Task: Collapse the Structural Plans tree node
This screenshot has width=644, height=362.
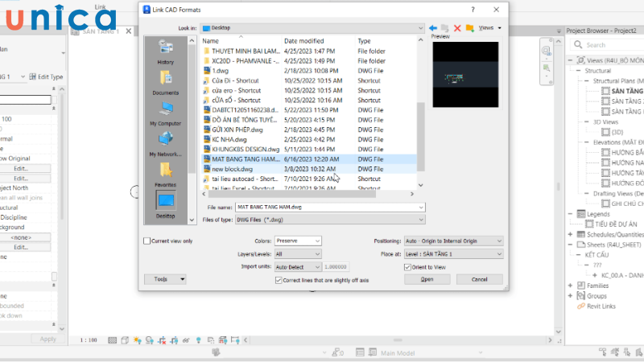Action: 587,81
